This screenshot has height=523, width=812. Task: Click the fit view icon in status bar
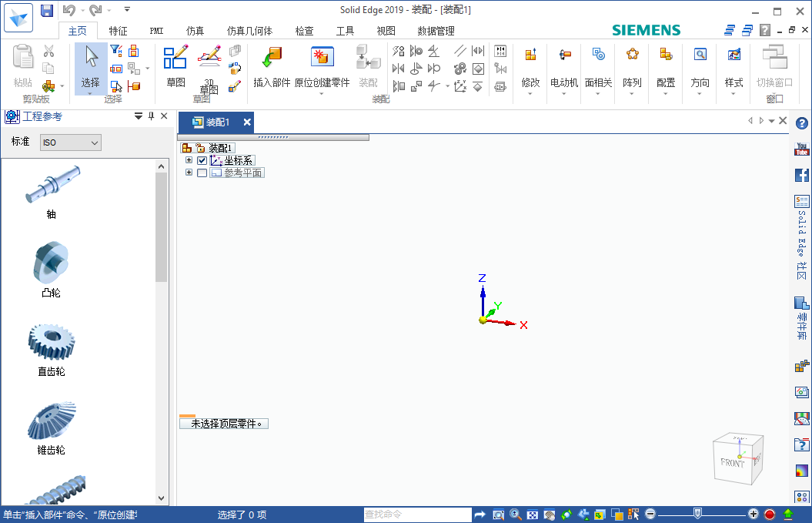coord(533,515)
